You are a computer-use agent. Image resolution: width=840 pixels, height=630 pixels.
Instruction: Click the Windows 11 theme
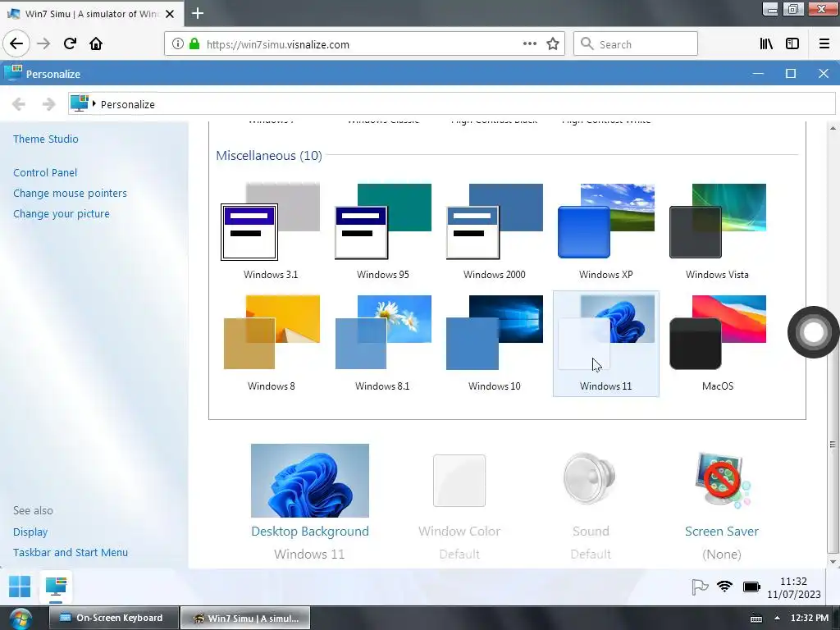pos(606,343)
